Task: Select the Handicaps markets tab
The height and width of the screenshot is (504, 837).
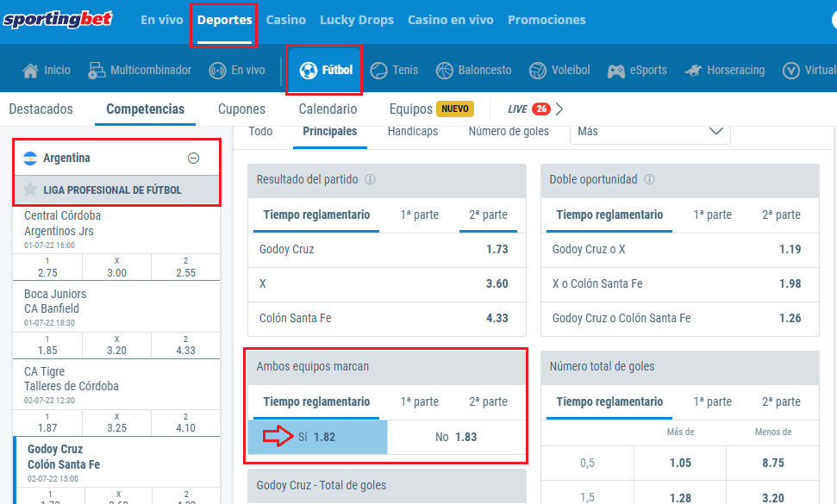Action: [413, 132]
